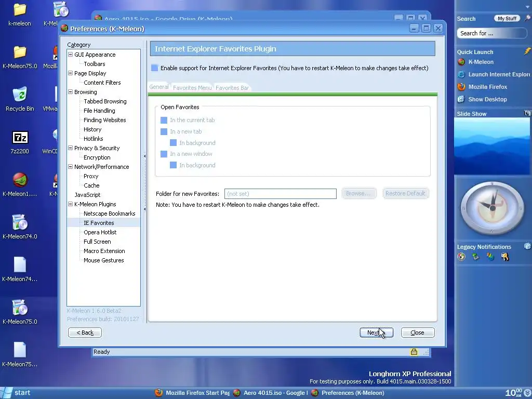The image size is (532, 399).
Task: Click the My Stuff button
Action: [507, 18]
